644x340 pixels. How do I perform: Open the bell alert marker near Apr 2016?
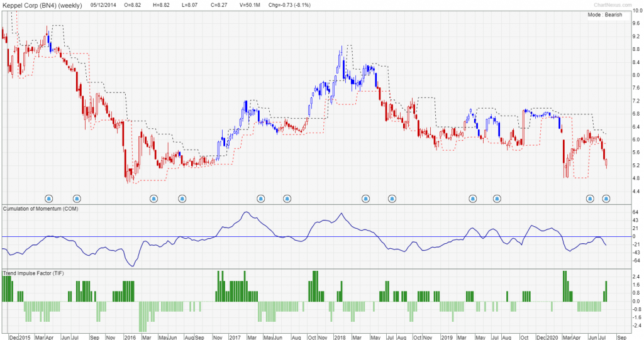pos(153,199)
